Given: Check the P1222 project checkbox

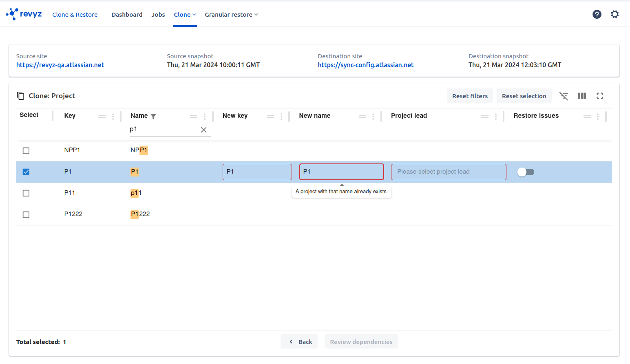Looking at the screenshot, I should click(x=26, y=215).
